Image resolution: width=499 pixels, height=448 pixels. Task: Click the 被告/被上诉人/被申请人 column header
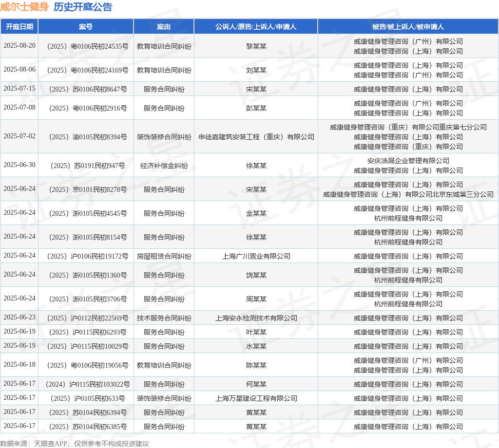[408, 27]
